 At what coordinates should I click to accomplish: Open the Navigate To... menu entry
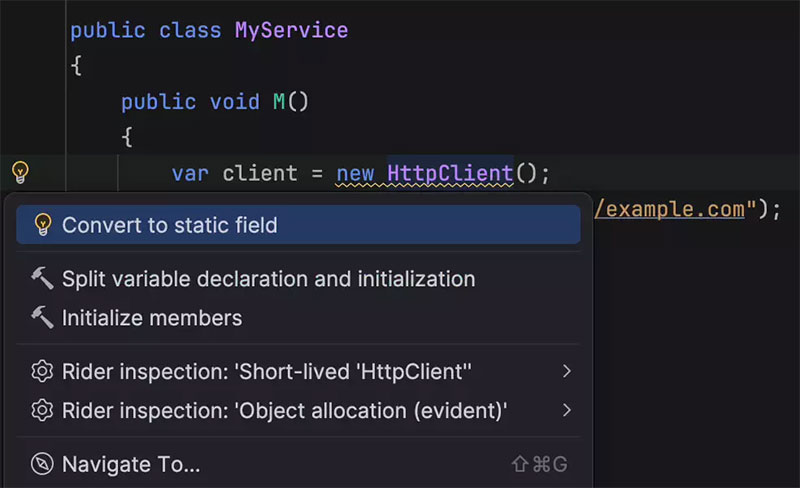(131, 464)
